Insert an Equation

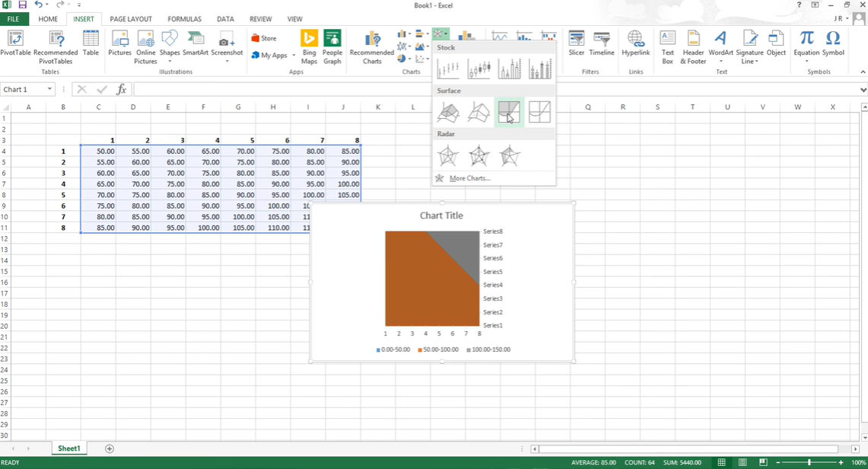(806, 46)
